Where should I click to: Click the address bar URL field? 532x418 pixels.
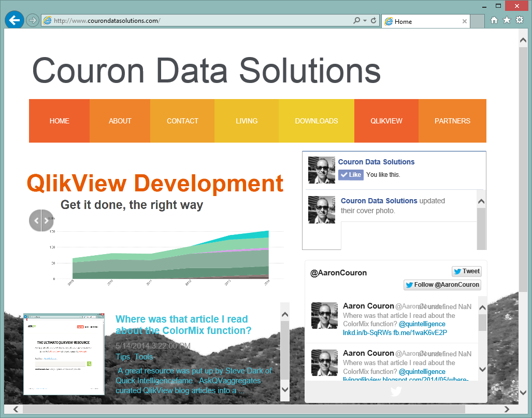coord(197,20)
